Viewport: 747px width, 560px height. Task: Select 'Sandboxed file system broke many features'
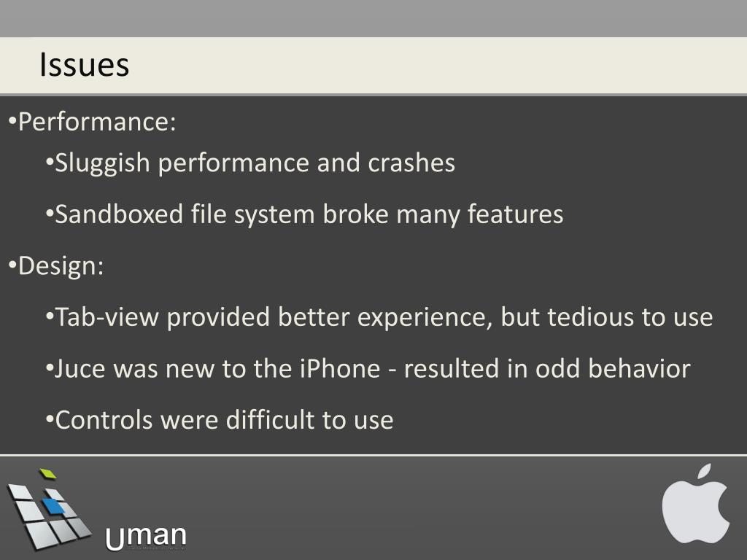309,214
